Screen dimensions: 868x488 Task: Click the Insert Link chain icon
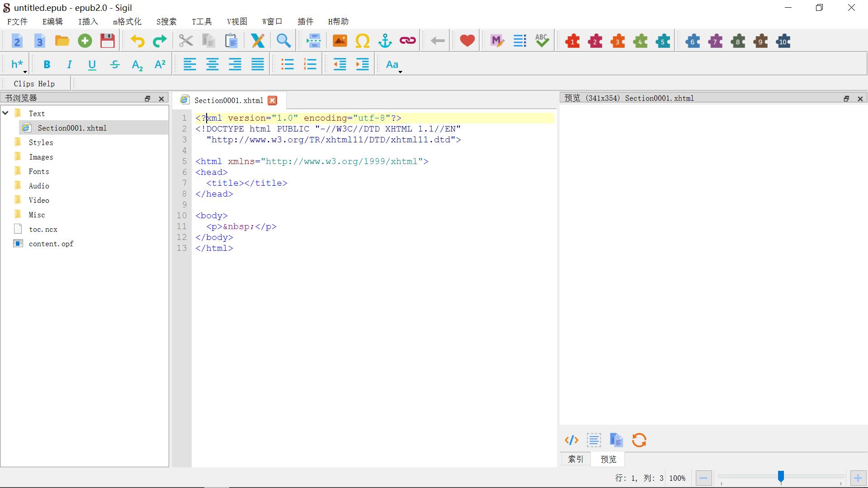[407, 41]
